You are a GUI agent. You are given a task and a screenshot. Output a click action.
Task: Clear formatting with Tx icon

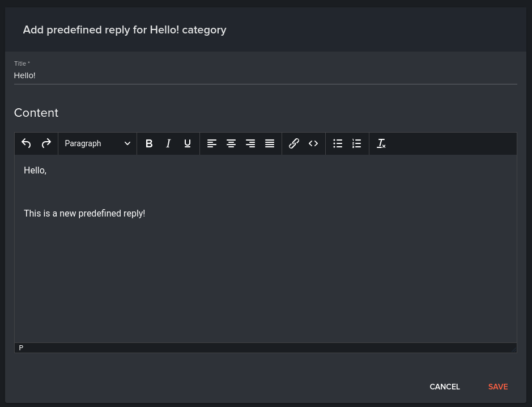click(x=381, y=143)
